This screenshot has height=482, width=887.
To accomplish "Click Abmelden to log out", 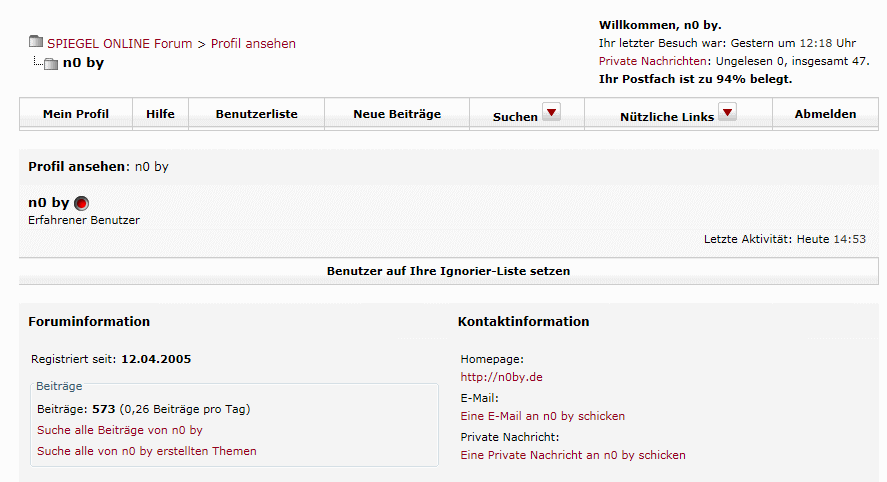I will coord(825,114).
